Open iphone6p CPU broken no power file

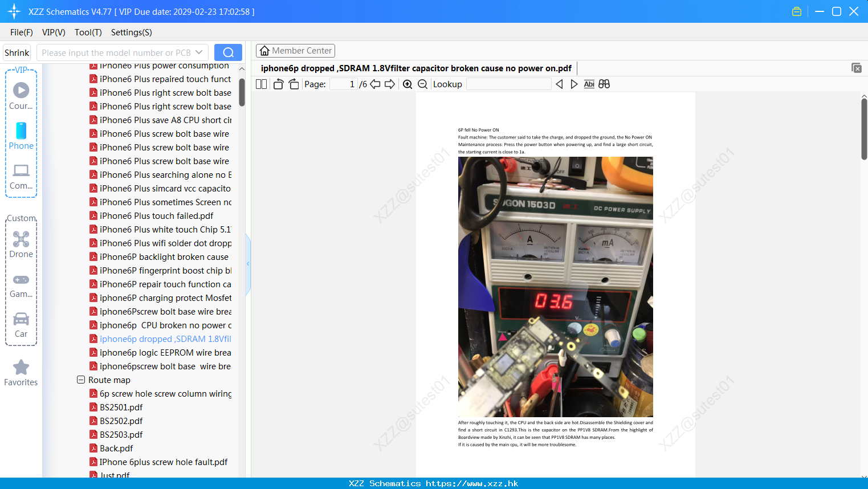(x=161, y=325)
